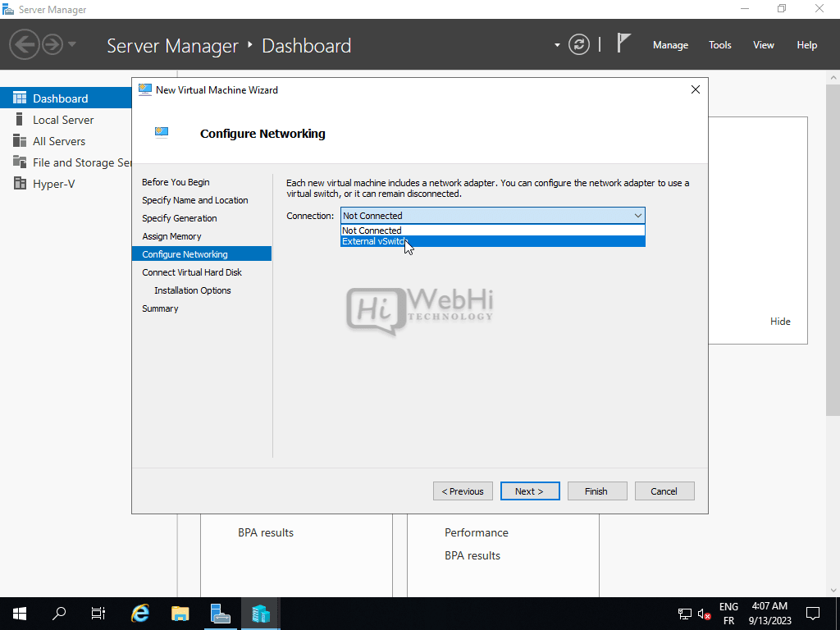This screenshot has width=840, height=630.
Task: Go to Summary step
Action: pyautogui.click(x=160, y=308)
